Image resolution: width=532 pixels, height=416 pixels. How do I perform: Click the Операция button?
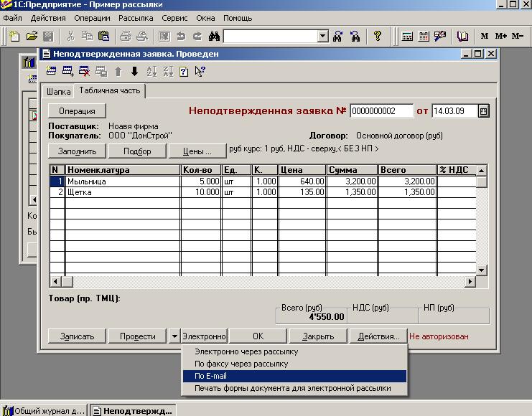[x=77, y=111]
